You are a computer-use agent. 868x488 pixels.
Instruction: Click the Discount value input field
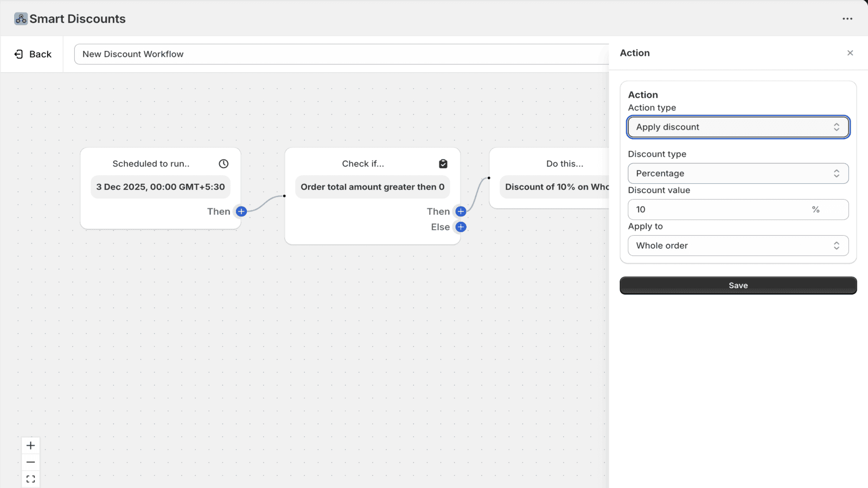738,209
